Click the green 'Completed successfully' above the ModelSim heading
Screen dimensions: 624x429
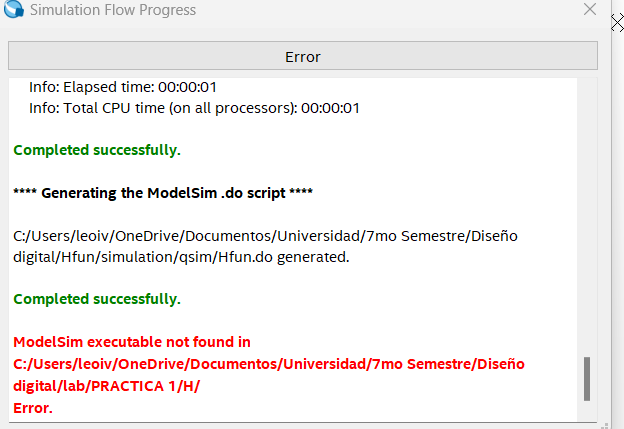[x=97, y=151]
